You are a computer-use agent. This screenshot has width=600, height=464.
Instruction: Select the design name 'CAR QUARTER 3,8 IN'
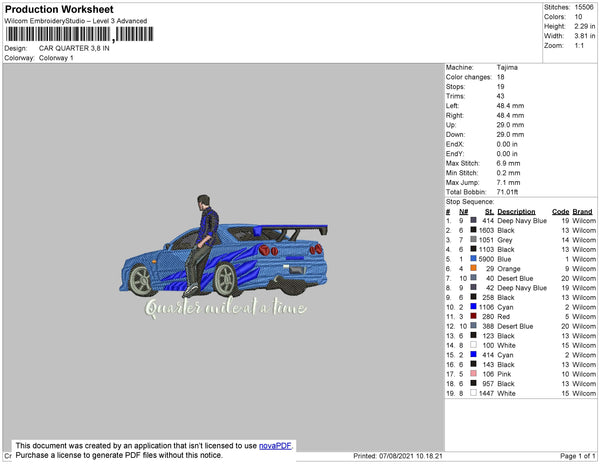coord(74,48)
